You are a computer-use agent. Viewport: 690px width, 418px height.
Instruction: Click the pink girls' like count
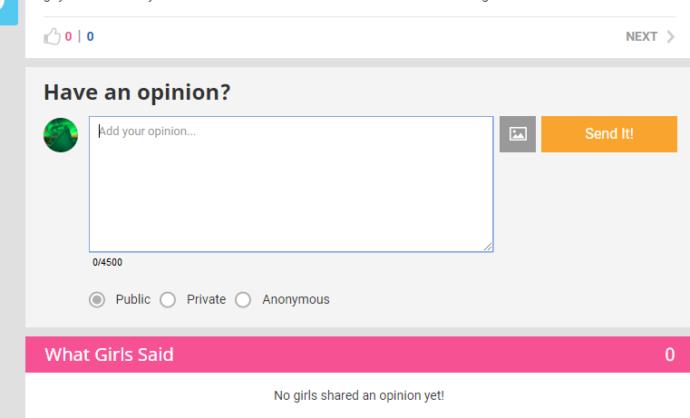[68, 37]
